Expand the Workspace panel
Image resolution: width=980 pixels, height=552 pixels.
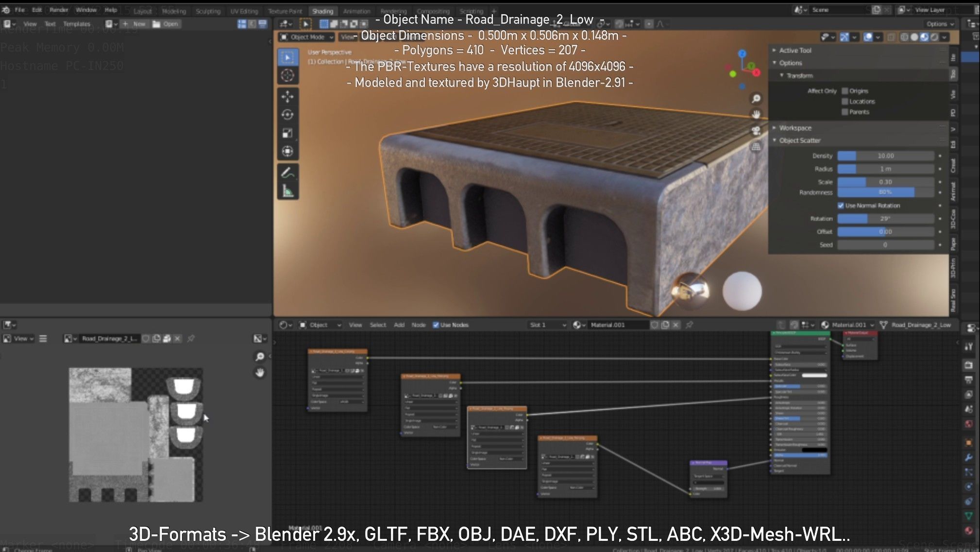(x=775, y=128)
